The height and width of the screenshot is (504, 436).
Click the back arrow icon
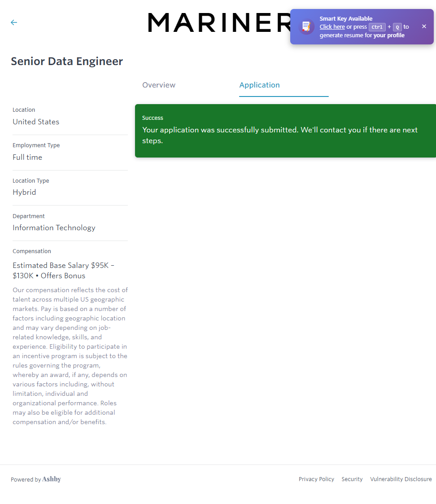coord(14,22)
